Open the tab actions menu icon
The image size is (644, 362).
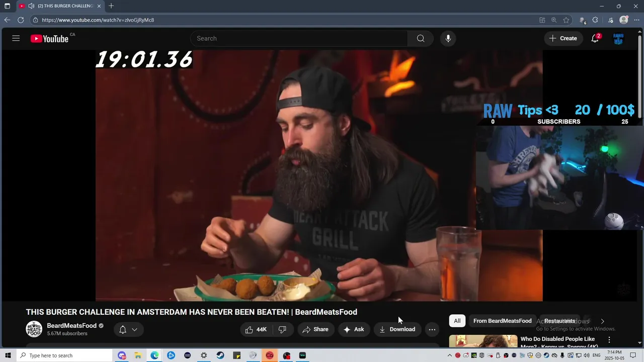[x=7, y=6]
